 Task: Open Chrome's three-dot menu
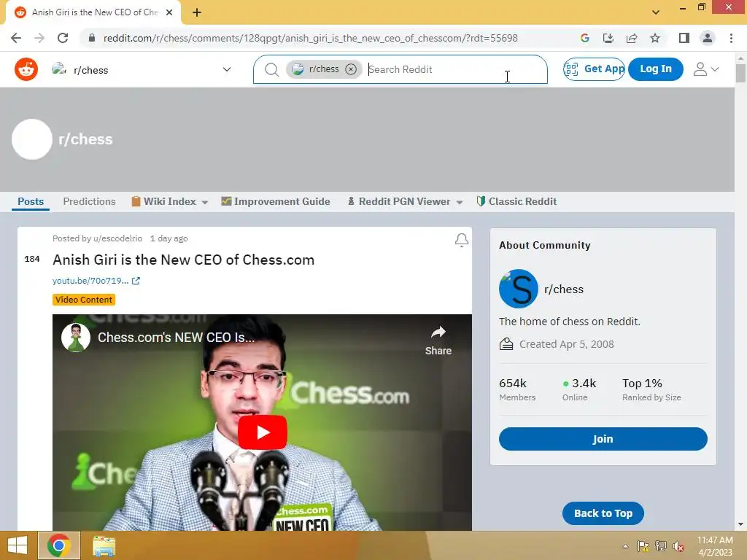[x=731, y=38]
